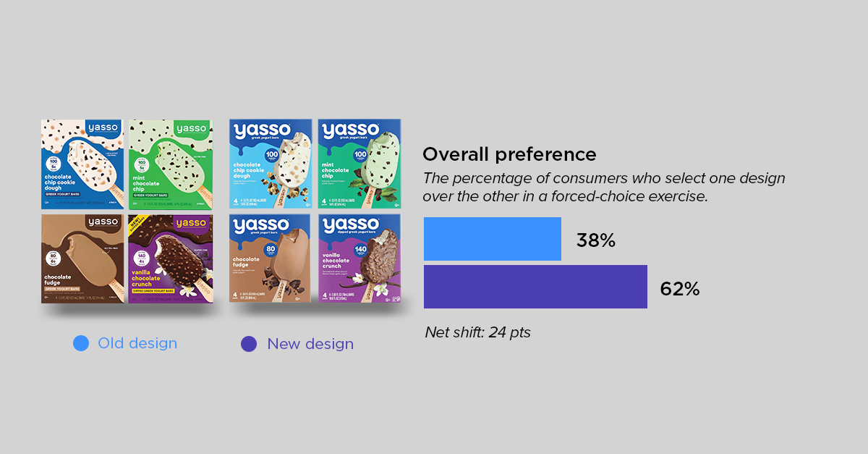
Task: Click the 38% value label
Action: point(596,241)
